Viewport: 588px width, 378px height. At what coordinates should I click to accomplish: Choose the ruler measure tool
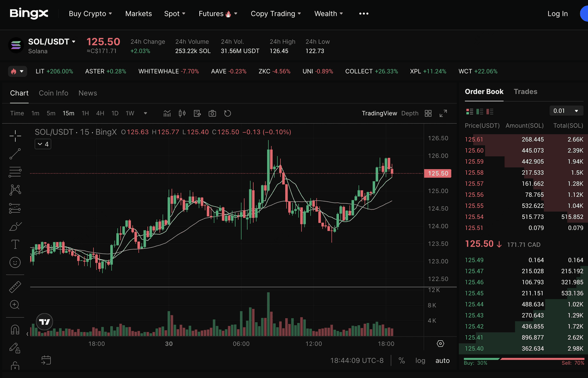click(15, 287)
